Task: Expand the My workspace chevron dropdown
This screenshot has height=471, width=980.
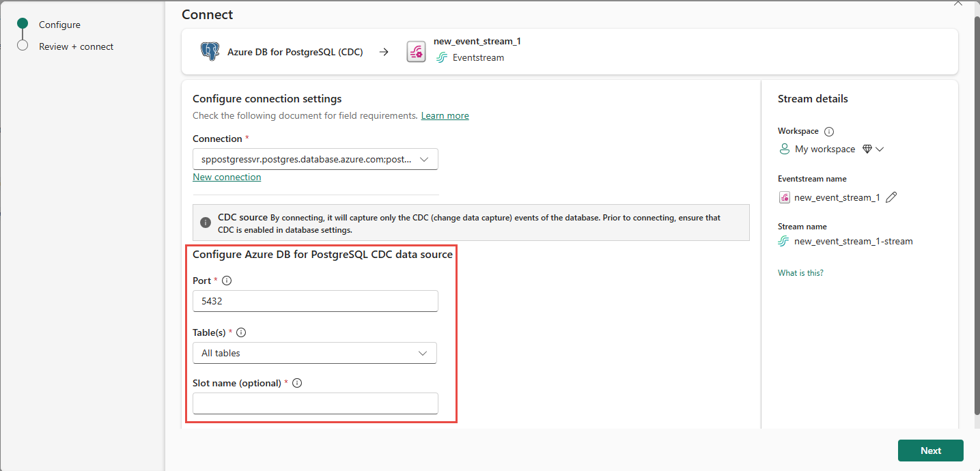Action: click(x=880, y=148)
